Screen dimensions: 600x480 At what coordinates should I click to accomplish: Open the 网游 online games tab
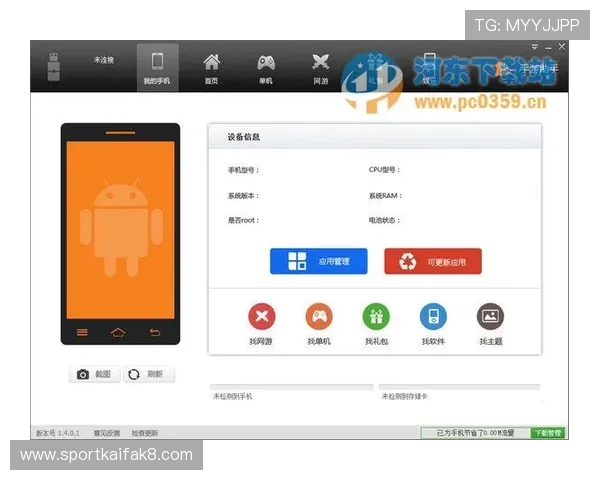(320, 69)
